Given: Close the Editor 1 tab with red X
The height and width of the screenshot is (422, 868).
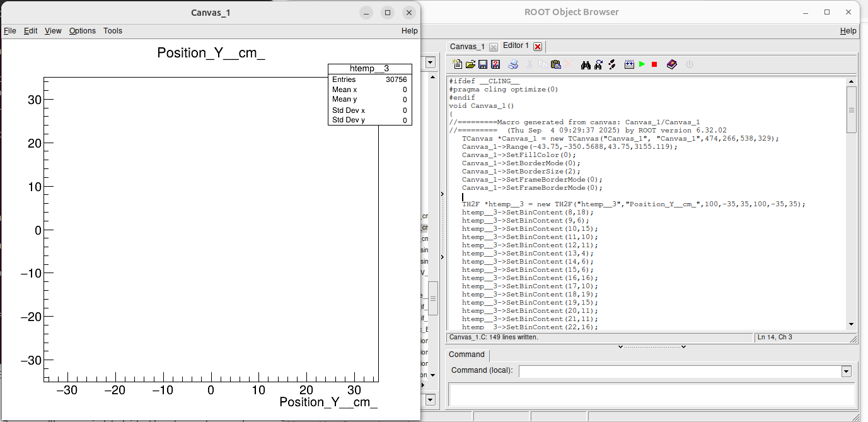Looking at the screenshot, I should 537,47.
